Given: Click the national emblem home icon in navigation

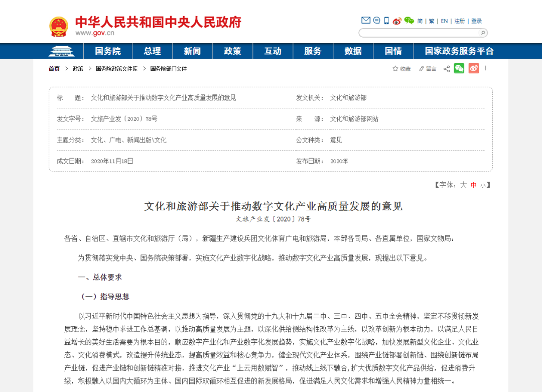Looking at the screenshot, I should [x=61, y=51].
